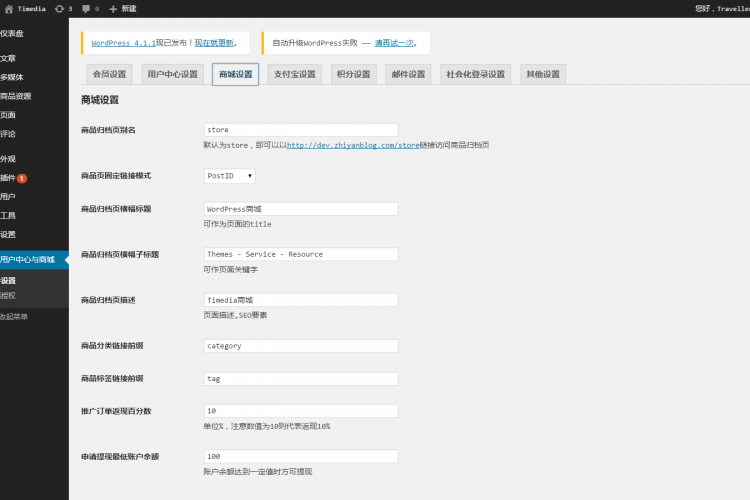Click the 现在就更新 update now link
This screenshot has width=750, height=500.
point(214,43)
